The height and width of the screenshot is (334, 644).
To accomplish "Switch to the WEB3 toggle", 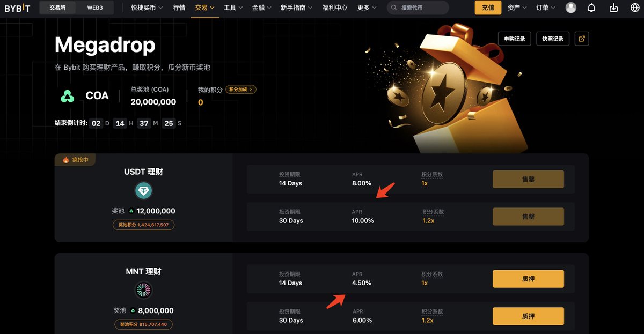I will pos(95,8).
